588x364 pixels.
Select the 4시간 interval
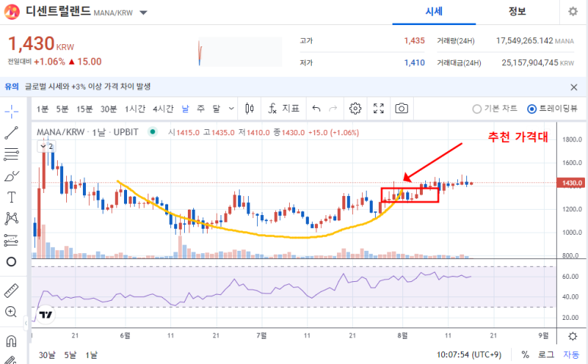(x=163, y=109)
